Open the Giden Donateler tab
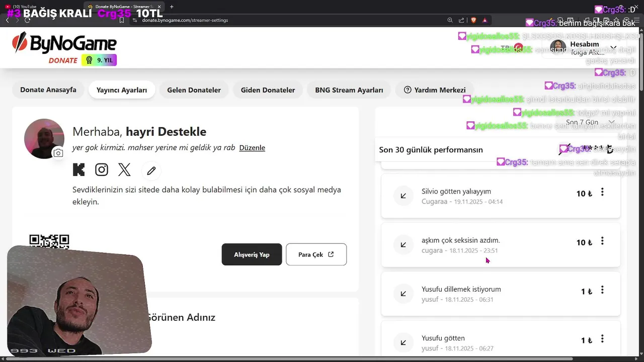644x362 pixels. point(268,90)
